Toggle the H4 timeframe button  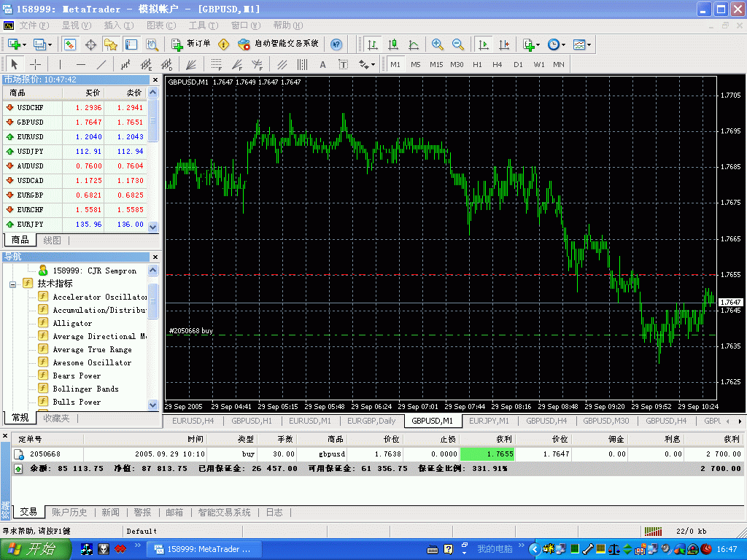(x=498, y=64)
